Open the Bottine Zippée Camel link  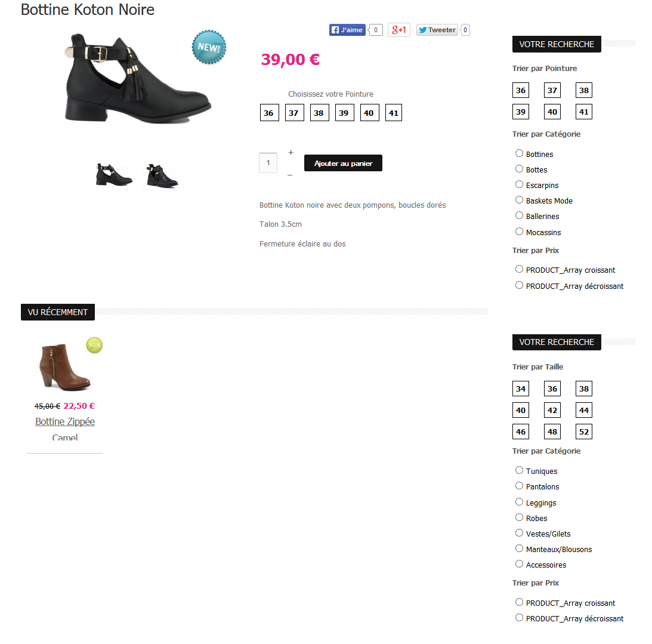[x=65, y=429]
